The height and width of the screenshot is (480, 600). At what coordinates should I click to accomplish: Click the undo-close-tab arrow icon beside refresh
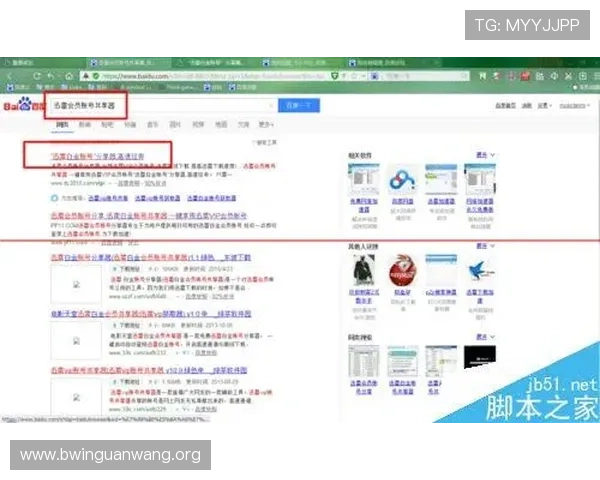pyautogui.click(x=52, y=76)
